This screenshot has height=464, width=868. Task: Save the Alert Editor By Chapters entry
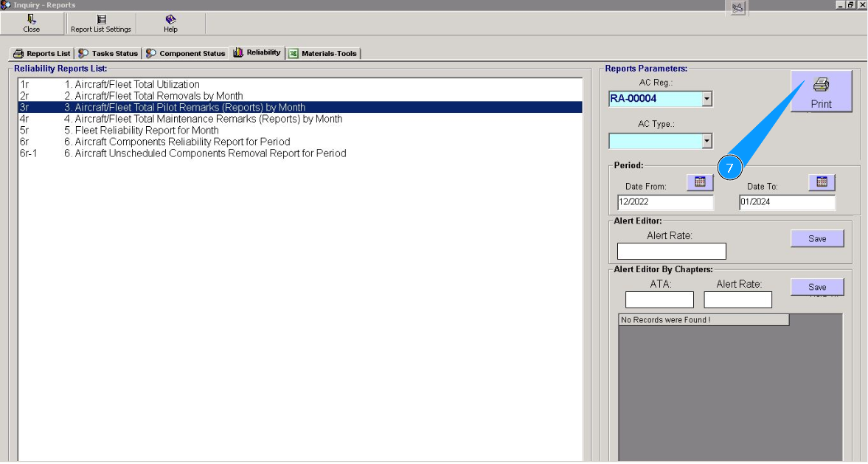click(817, 287)
